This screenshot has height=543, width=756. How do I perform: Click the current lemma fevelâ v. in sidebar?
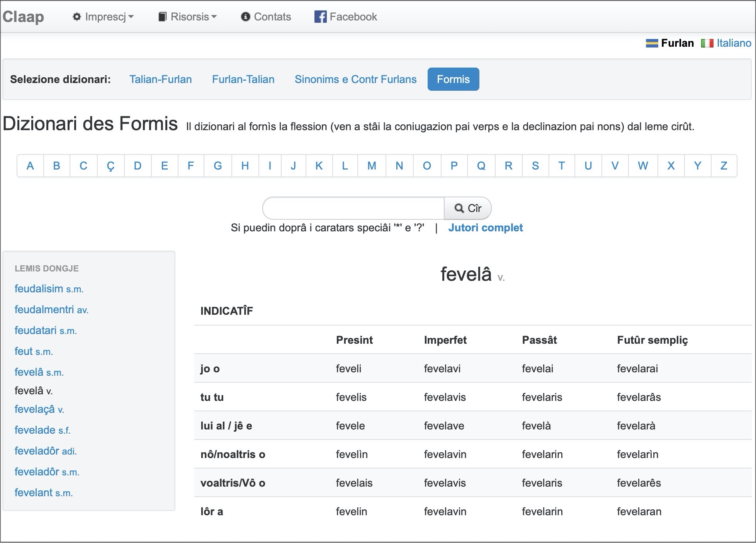pos(34,390)
